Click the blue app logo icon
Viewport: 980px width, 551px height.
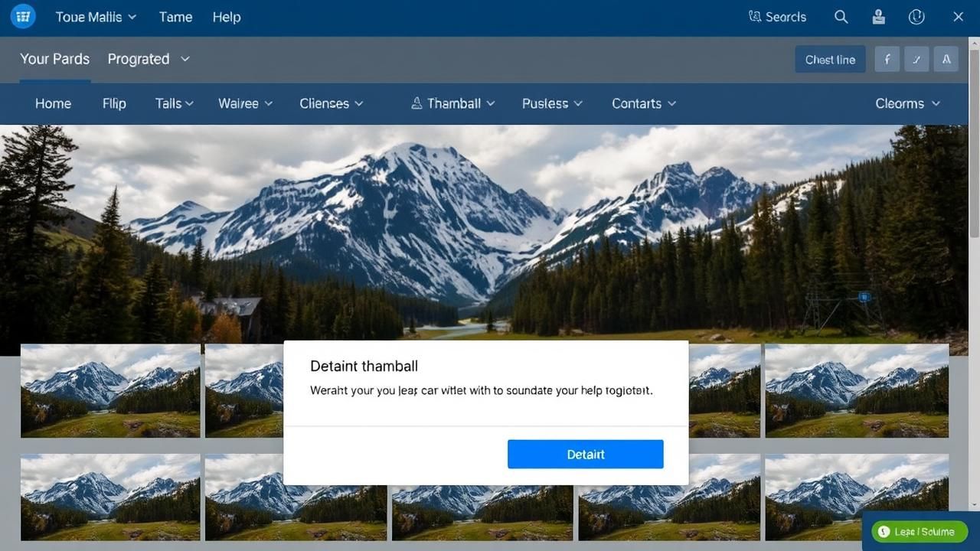23,16
